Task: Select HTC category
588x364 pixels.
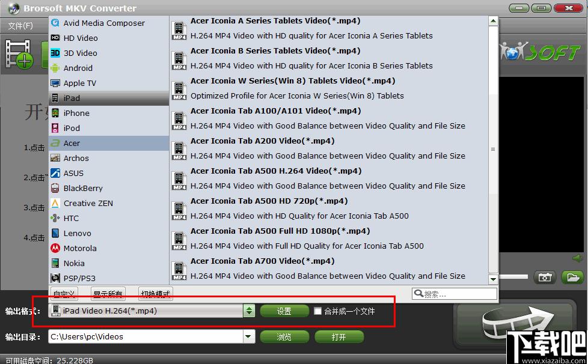Action: (109, 218)
